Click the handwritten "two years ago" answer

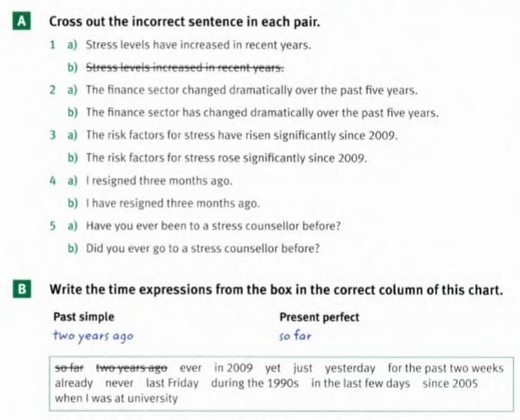coord(93,336)
